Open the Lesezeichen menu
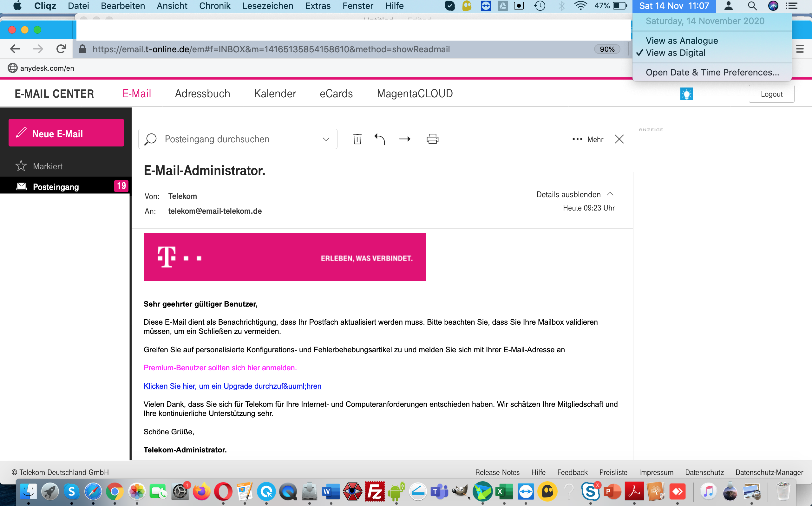Image resolution: width=812 pixels, height=506 pixels. point(268,6)
